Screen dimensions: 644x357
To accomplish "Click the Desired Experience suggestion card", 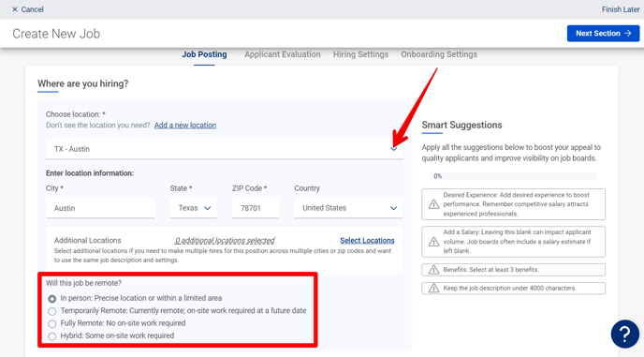I will (513, 204).
